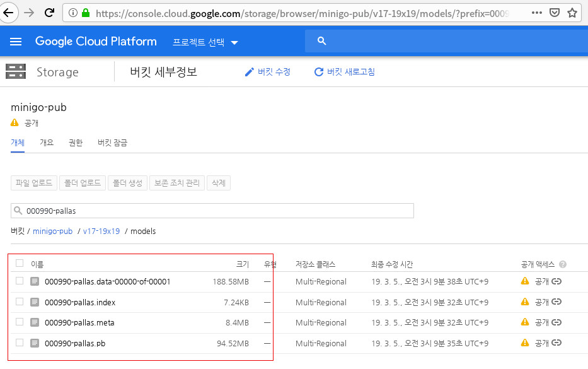Tick the checkbox for 000990-pallas.meta
The width and height of the screenshot is (588, 369).
pyautogui.click(x=20, y=322)
